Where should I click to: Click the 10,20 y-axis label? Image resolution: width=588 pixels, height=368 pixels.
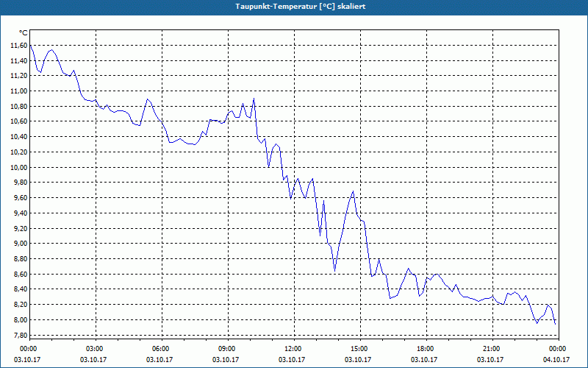[19, 152]
